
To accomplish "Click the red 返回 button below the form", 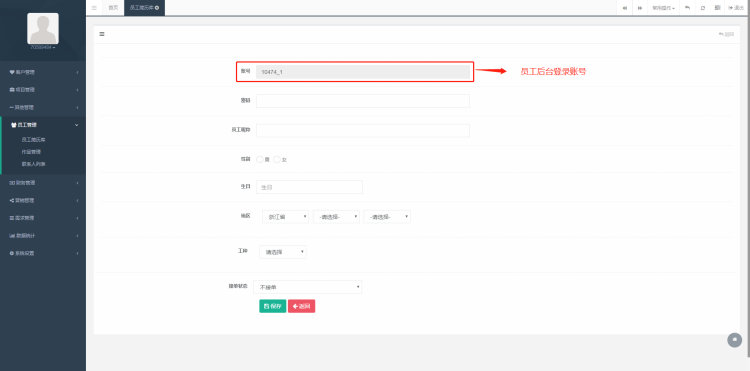I will point(301,306).
